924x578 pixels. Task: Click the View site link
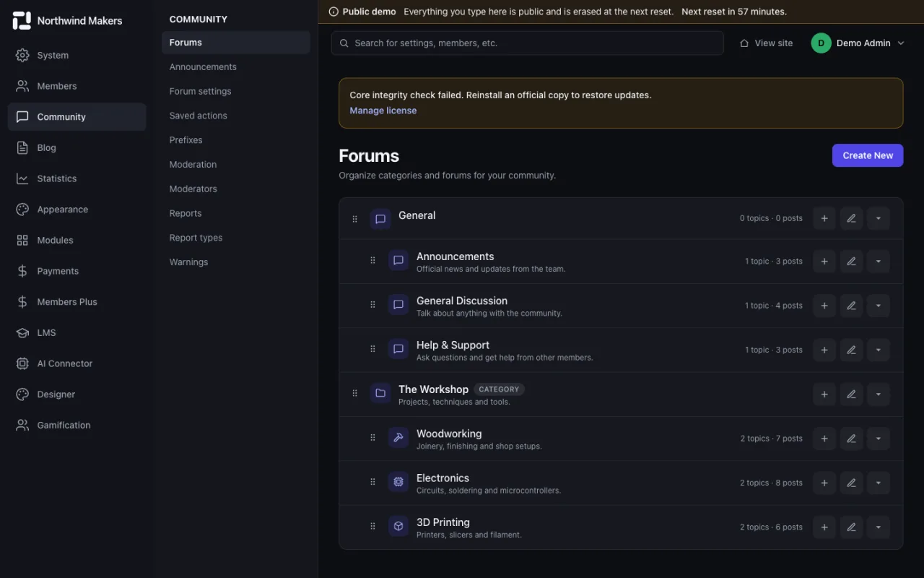(766, 43)
